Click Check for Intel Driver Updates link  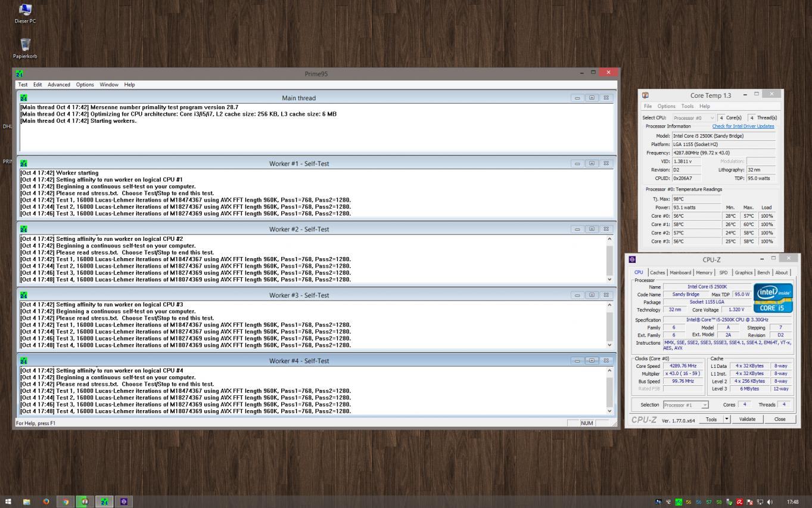[743, 126]
